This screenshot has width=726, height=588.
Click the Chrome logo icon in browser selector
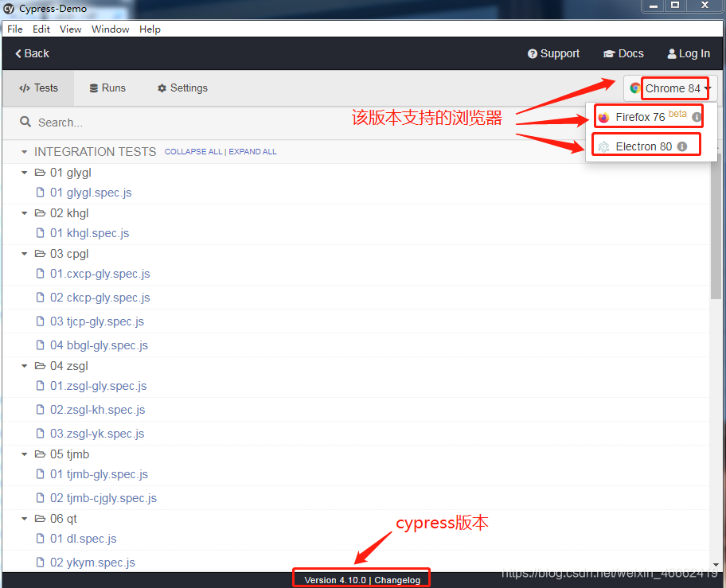pyautogui.click(x=634, y=88)
